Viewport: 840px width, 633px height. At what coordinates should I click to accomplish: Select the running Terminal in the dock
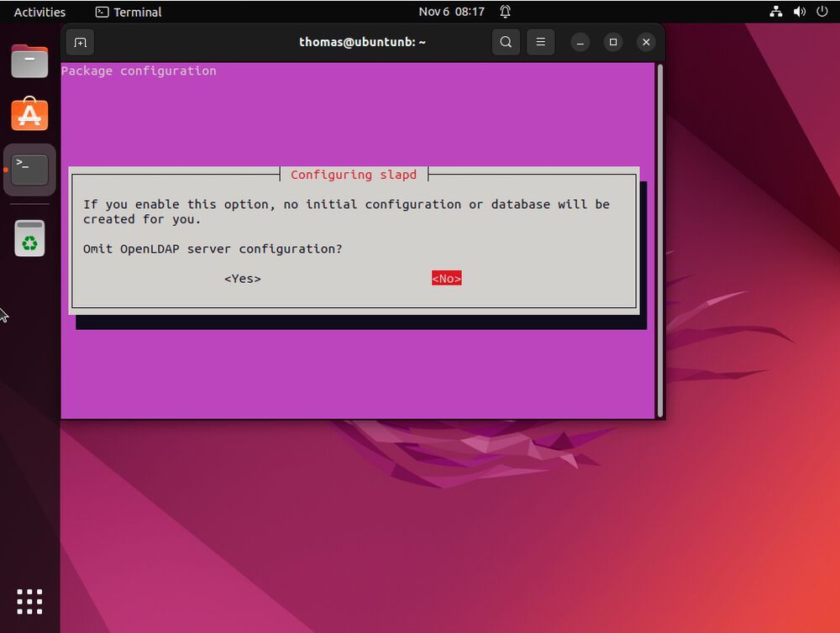(x=29, y=170)
